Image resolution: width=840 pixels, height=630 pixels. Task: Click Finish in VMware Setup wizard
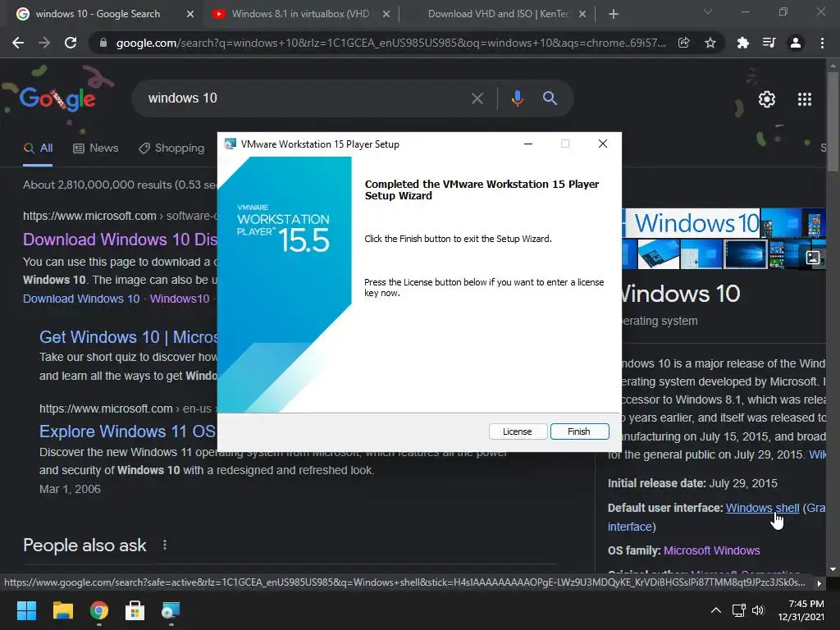click(579, 431)
